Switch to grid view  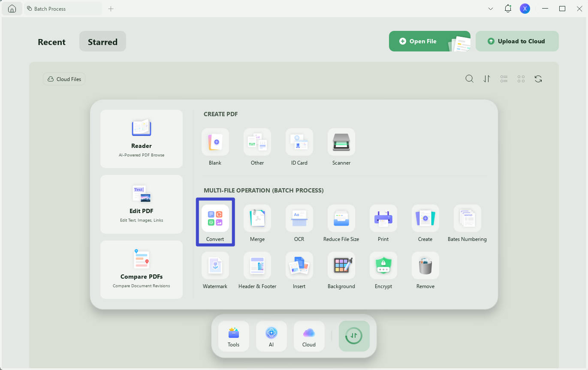click(x=521, y=79)
